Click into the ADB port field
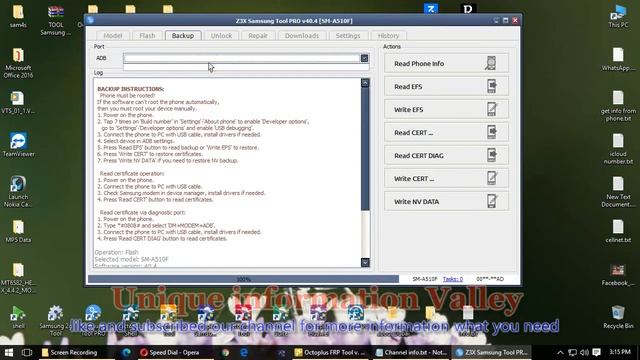This screenshot has height=360, width=640. point(242,58)
